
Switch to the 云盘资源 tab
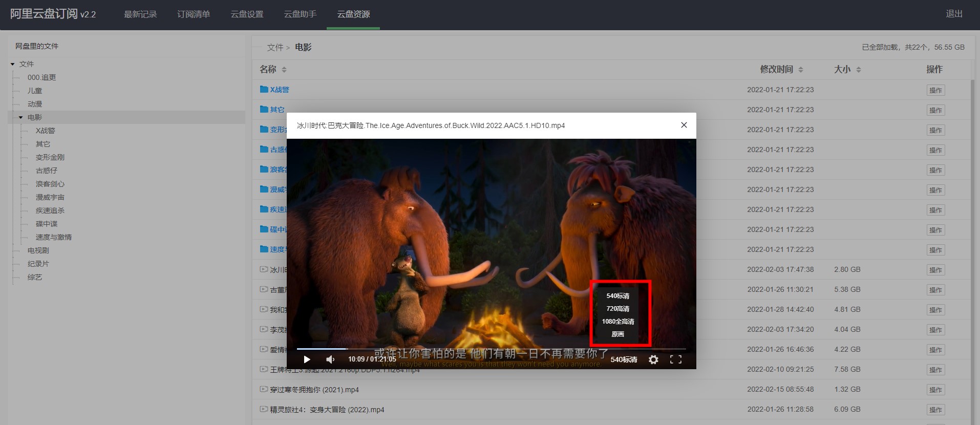point(353,14)
